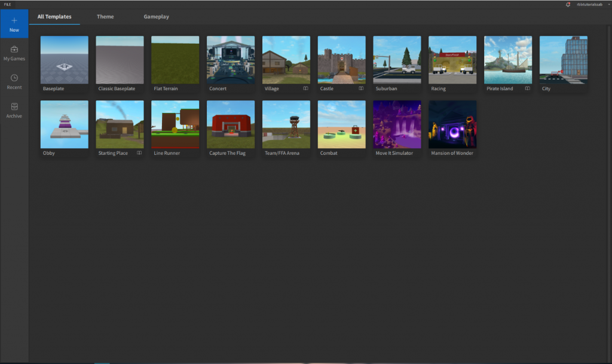The height and width of the screenshot is (364, 612).
Task: Click the book icon on Starting Place
Action: (139, 152)
